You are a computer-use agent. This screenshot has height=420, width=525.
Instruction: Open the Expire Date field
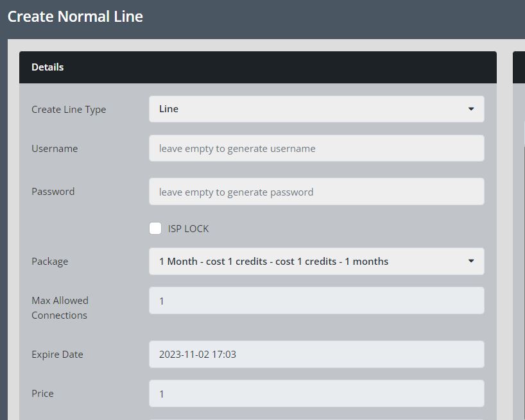pyautogui.click(x=316, y=355)
